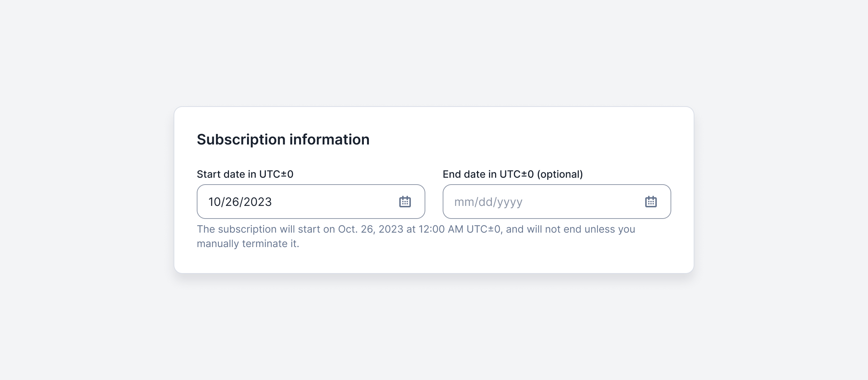
Task: Focus the start date field showing 10/26/2023
Action: tap(311, 202)
